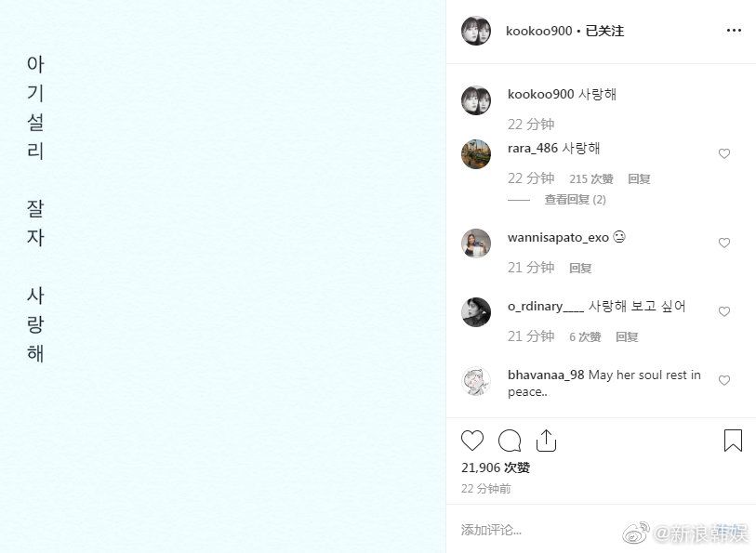Click kookoo900's header profile picture
The height and width of the screenshot is (553, 756).
click(x=476, y=31)
